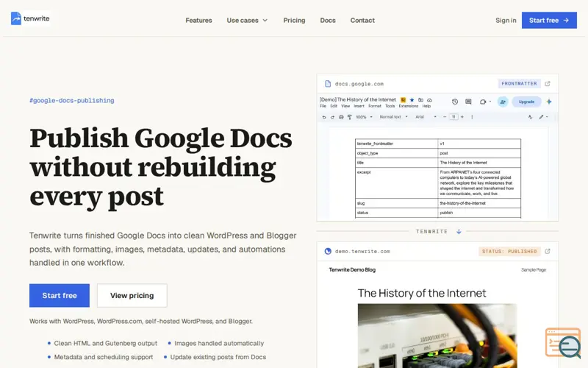Open the Arial font dropdown
Viewport: 588px width, 368px height.
(x=426, y=117)
